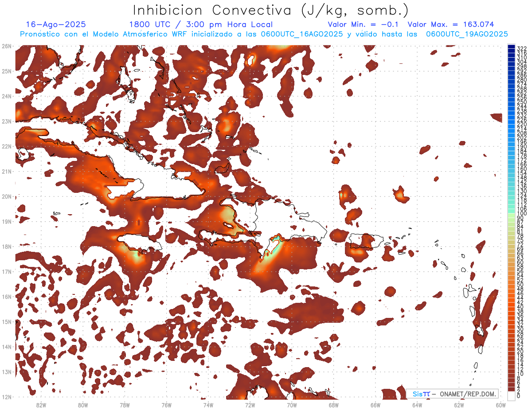Viewport: 532px width, 411px height.
Task: Click the 16N latitude label
Action: [7, 297]
